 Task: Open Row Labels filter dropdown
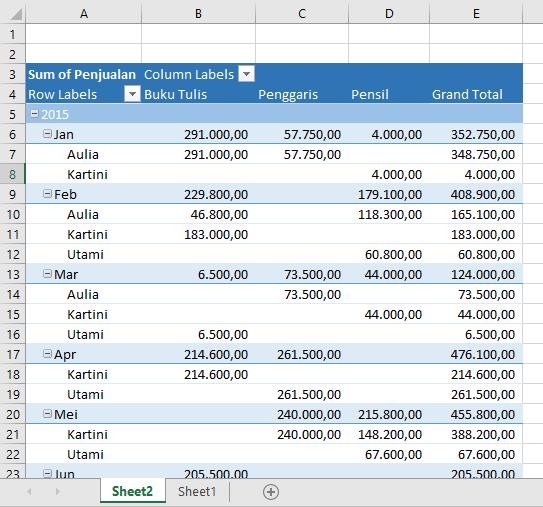[x=132, y=94]
